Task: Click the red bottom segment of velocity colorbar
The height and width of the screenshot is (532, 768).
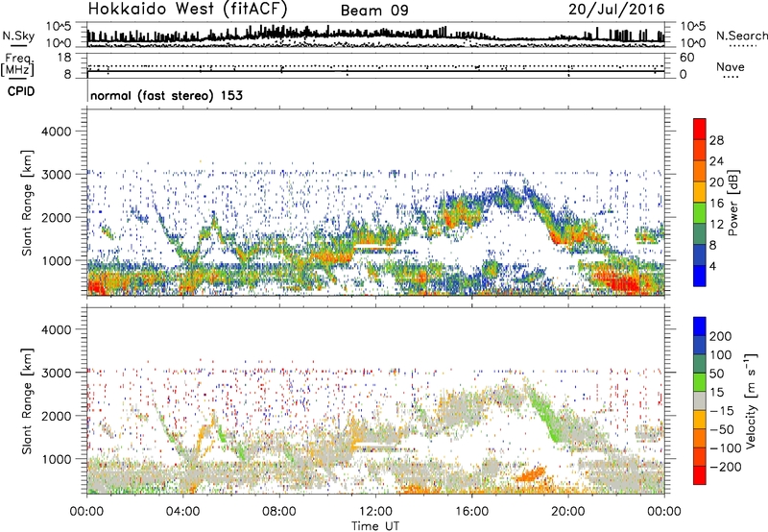Action: pos(700,475)
